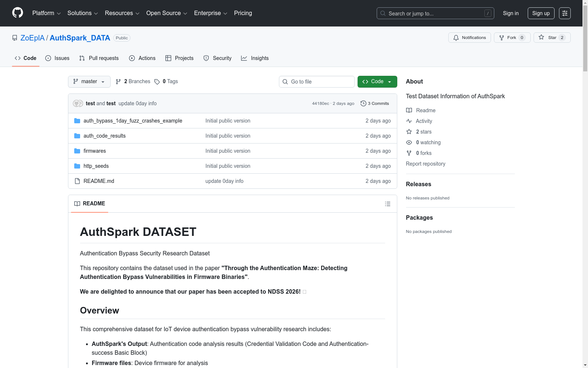Open the ZoEplA owner profile link

(x=32, y=38)
